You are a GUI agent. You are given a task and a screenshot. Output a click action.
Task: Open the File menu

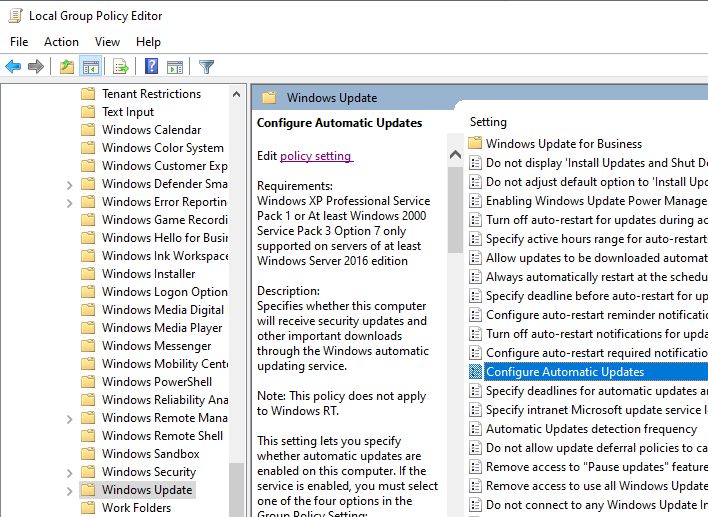19,42
